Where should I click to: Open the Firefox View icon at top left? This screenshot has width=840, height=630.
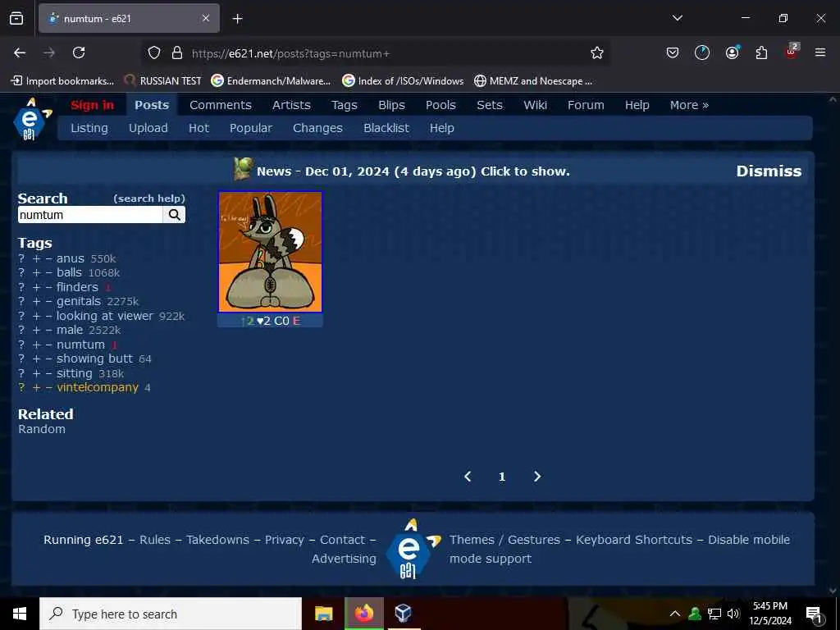(16, 19)
